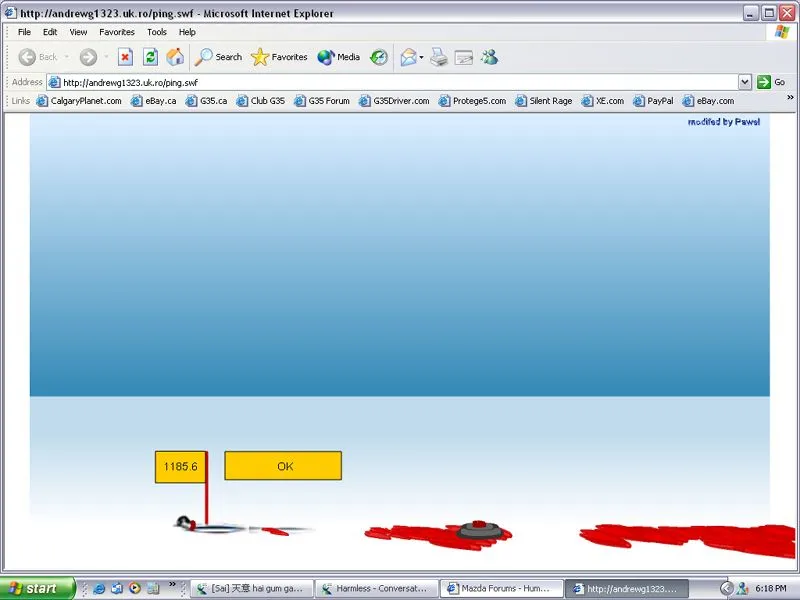The image size is (800, 600).
Task: Show the Favorites panel from the toolbar
Action: point(279,57)
